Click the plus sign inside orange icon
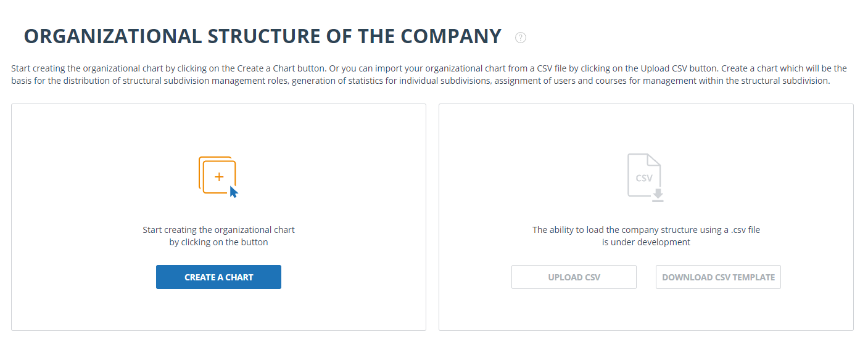 point(218,177)
